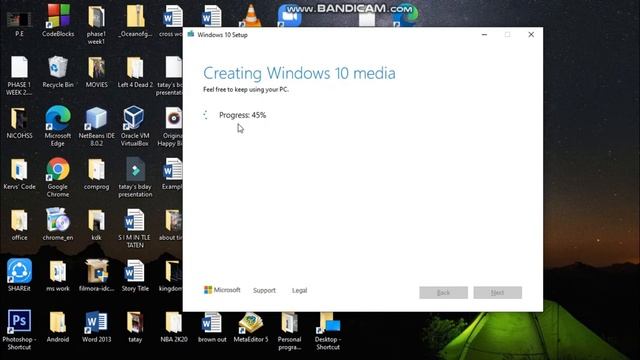640x360 pixels.
Task: Open the Left 4 Dead 2 folder
Action: [135, 72]
